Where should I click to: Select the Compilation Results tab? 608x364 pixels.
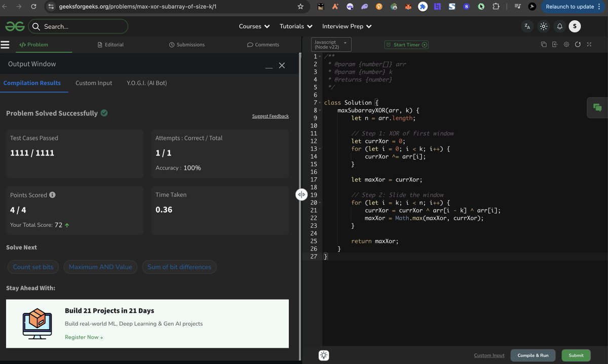tap(32, 83)
